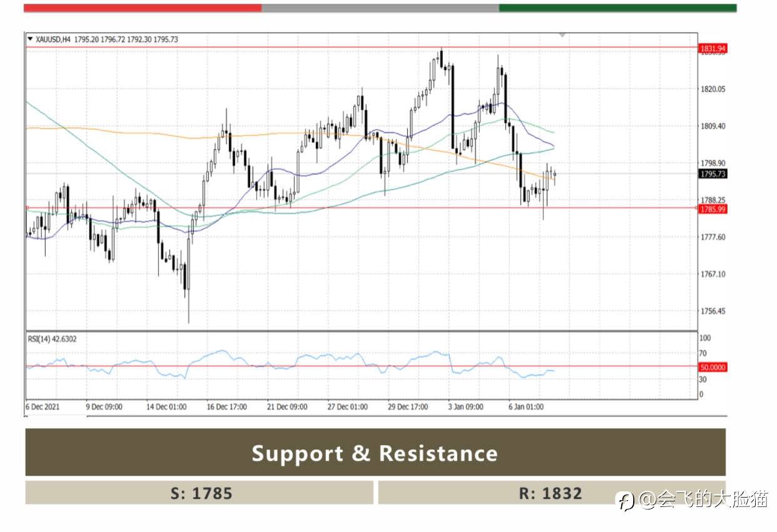
Task: Click the S: 1785 support box
Action: pos(200,493)
